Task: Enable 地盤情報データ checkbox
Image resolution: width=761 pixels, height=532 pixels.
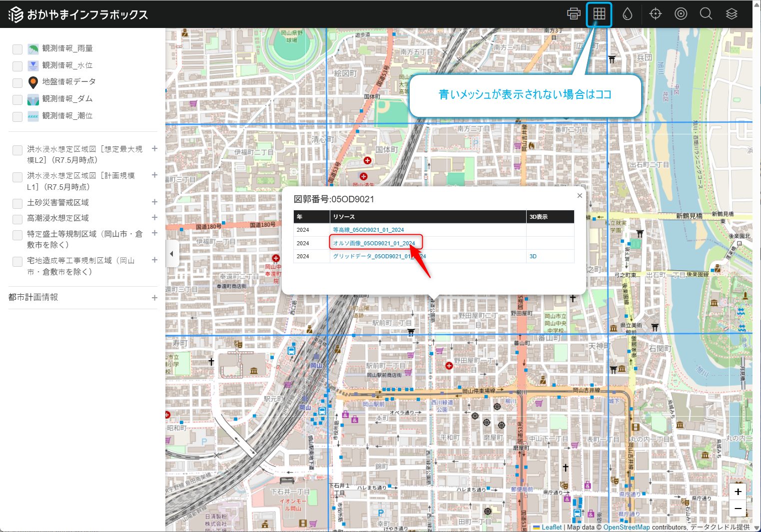Action: point(17,82)
